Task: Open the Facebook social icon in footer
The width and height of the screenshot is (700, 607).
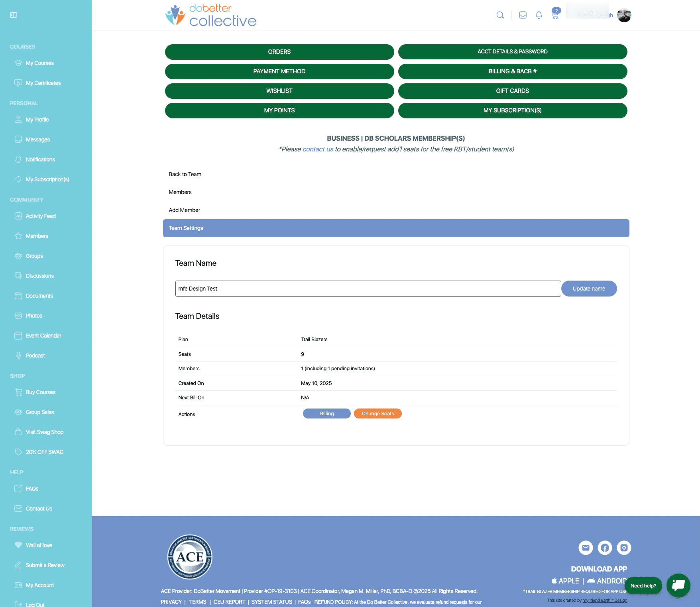Action: coord(605,548)
